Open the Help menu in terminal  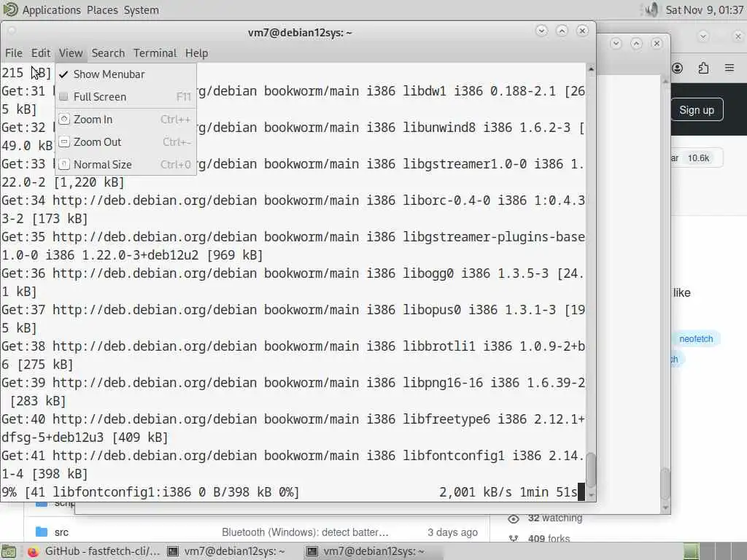pos(196,52)
